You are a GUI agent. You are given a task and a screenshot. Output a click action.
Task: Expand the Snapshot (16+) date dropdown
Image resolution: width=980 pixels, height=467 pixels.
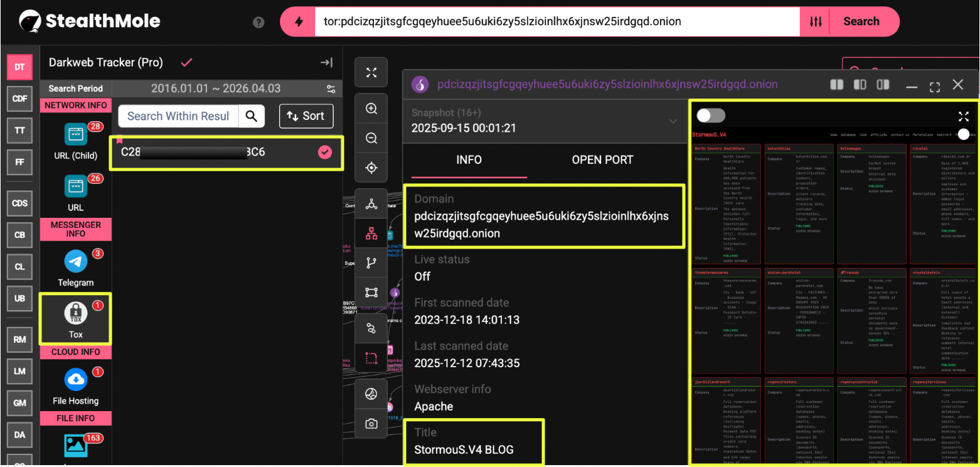673,121
